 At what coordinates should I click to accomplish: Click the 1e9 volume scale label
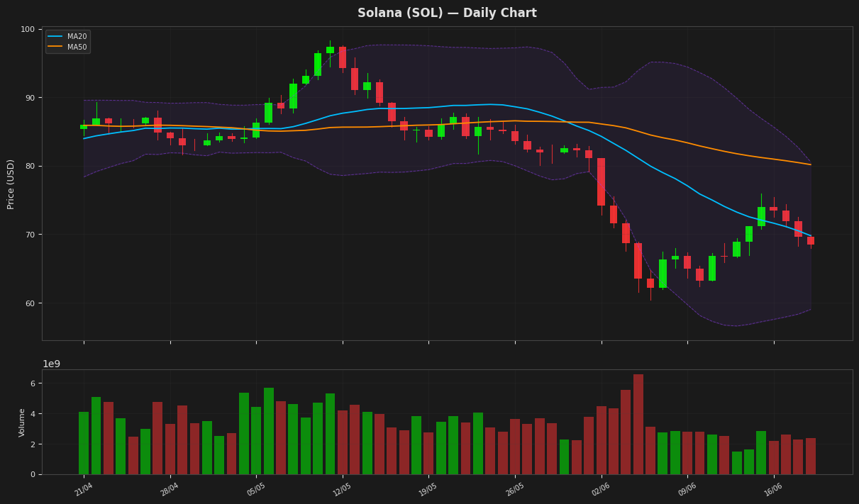[51, 364]
